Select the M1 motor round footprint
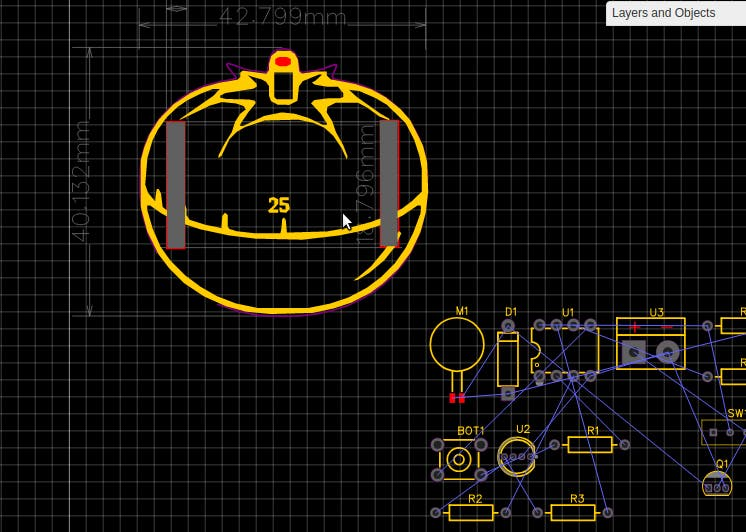The height and width of the screenshot is (532, 746). (457, 345)
